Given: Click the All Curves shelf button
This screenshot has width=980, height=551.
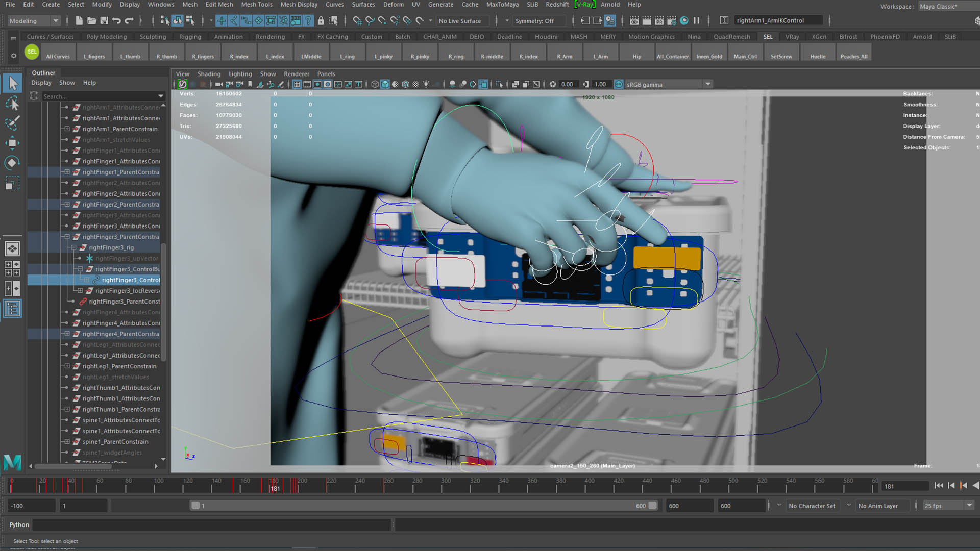Looking at the screenshot, I should click(x=58, y=53).
